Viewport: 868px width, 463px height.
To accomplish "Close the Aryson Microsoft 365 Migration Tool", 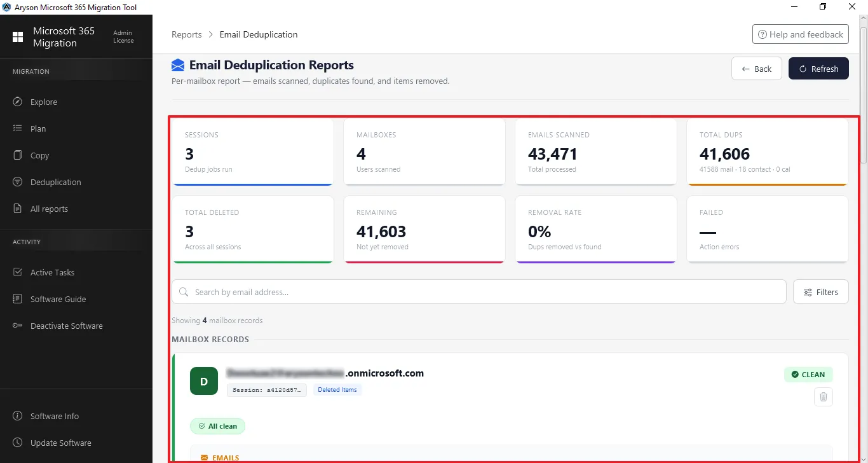I will pyautogui.click(x=853, y=6).
